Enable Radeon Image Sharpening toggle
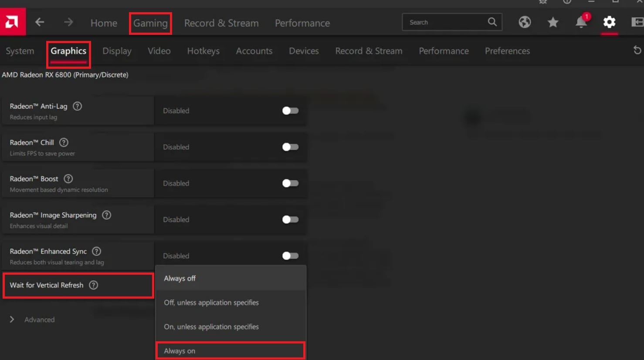 290,219
